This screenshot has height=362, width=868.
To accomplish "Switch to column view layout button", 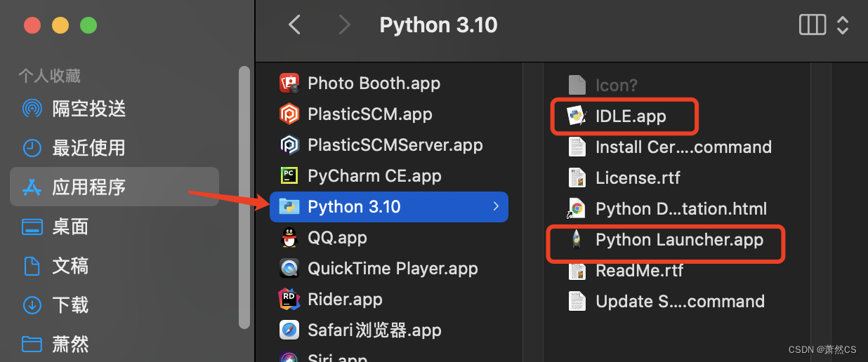I will tap(813, 26).
